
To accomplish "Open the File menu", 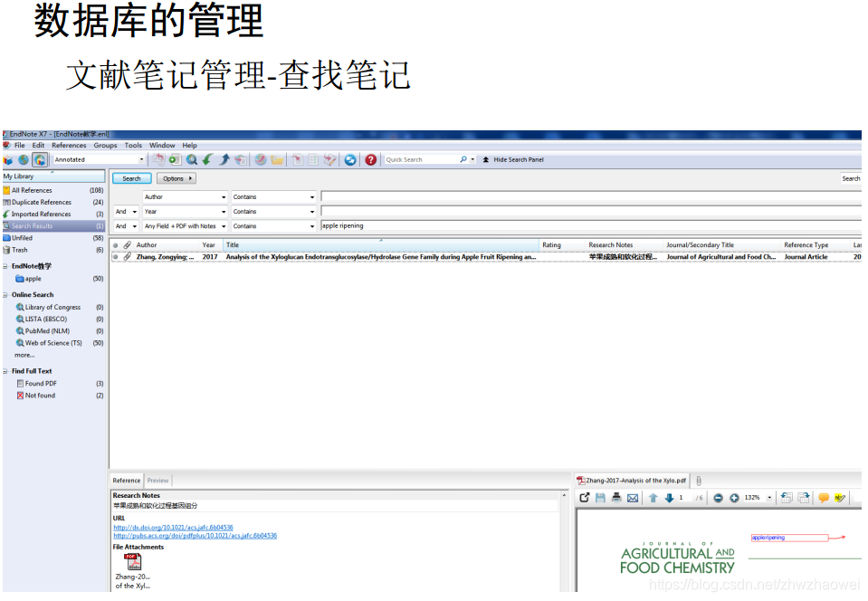I will point(19,146).
